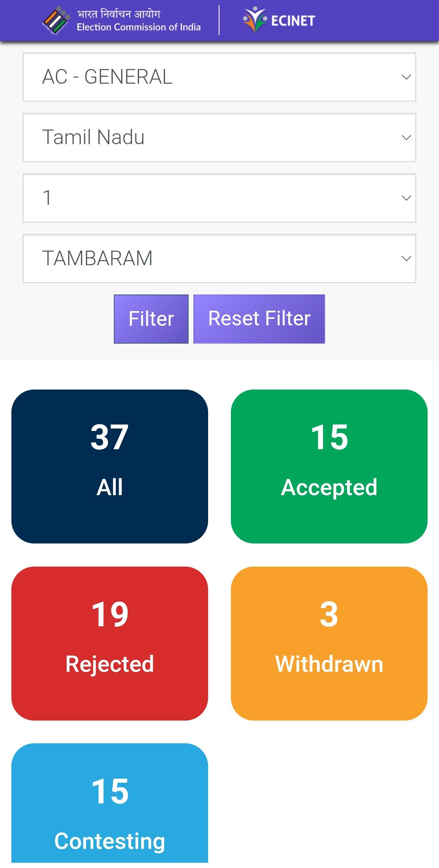Tap the count 37 on the All card
This screenshot has height=868, width=439.
(110, 437)
